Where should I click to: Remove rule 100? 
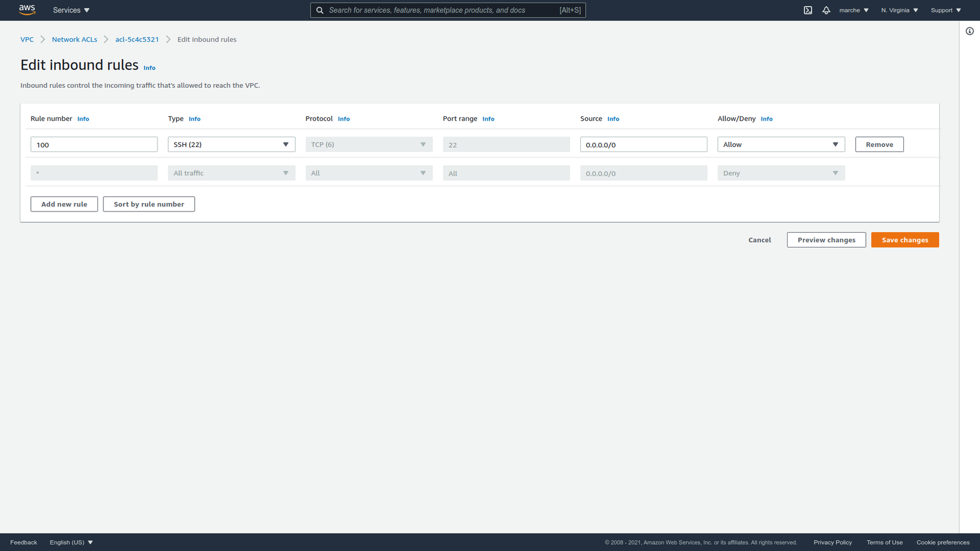coord(879,144)
